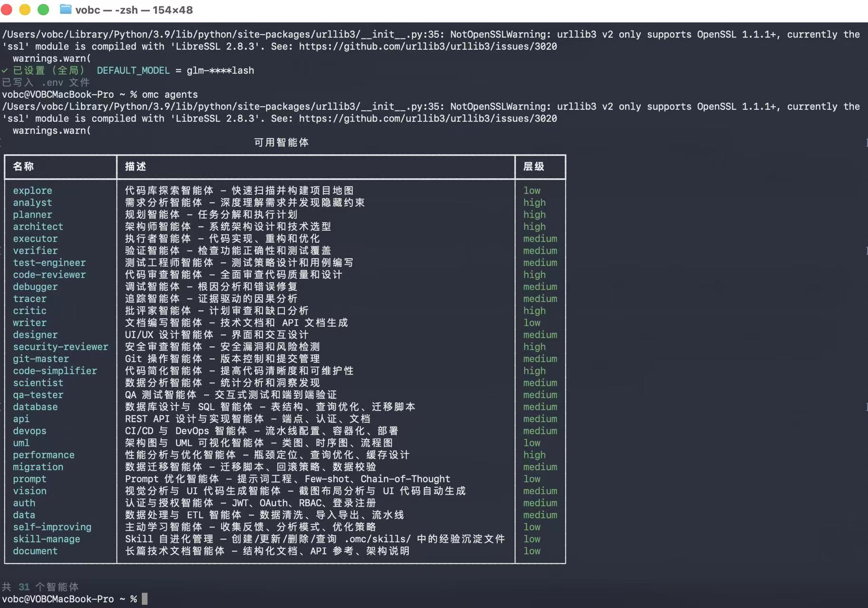Click the 'high' level in the analyst row

tap(534, 202)
